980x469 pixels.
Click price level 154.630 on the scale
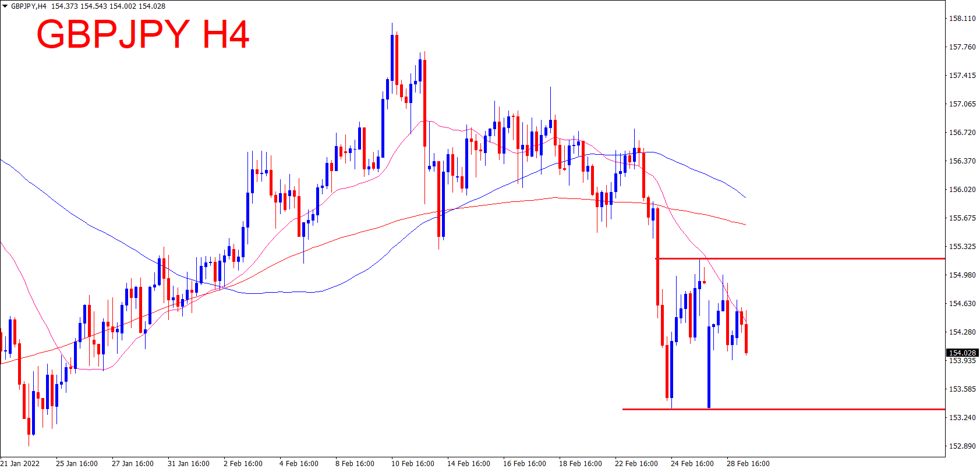pos(963,304)
